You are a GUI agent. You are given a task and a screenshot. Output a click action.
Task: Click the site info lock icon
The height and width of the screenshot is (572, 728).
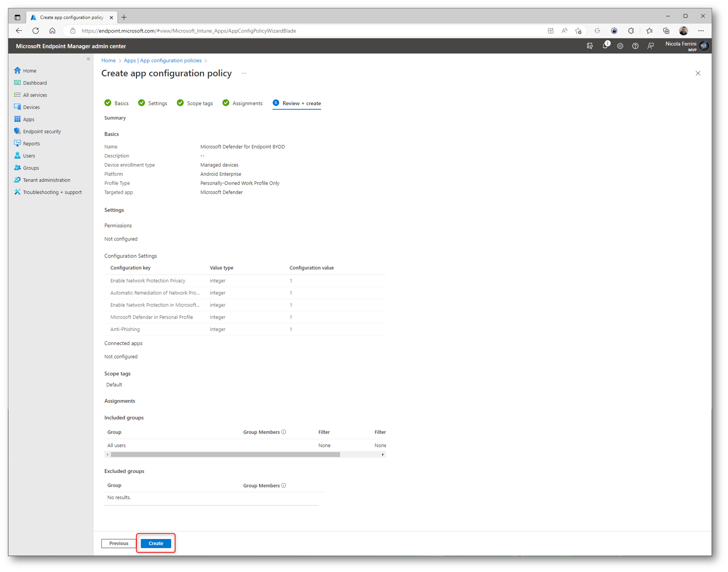[73, 31]
